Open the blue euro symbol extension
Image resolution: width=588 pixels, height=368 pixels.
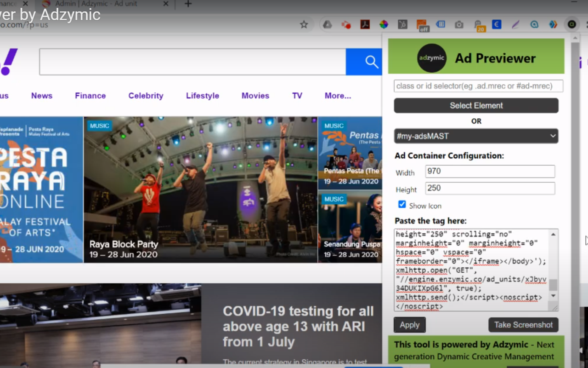click(497, 24)
